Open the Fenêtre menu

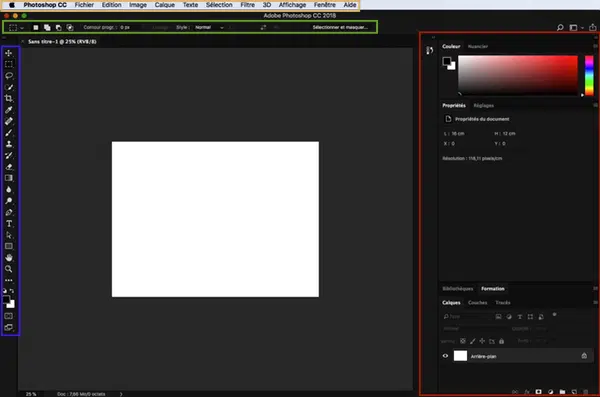(x=324, y=5)
